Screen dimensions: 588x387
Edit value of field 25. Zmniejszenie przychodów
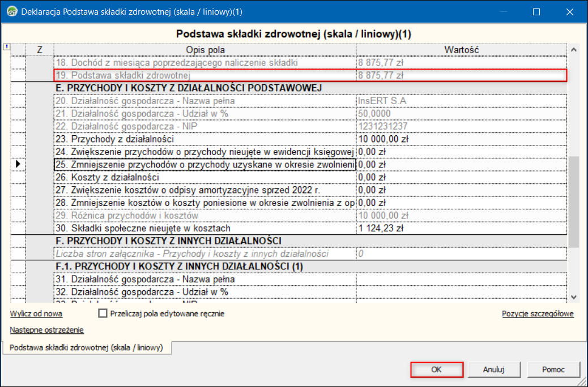(x=462, y=165)
